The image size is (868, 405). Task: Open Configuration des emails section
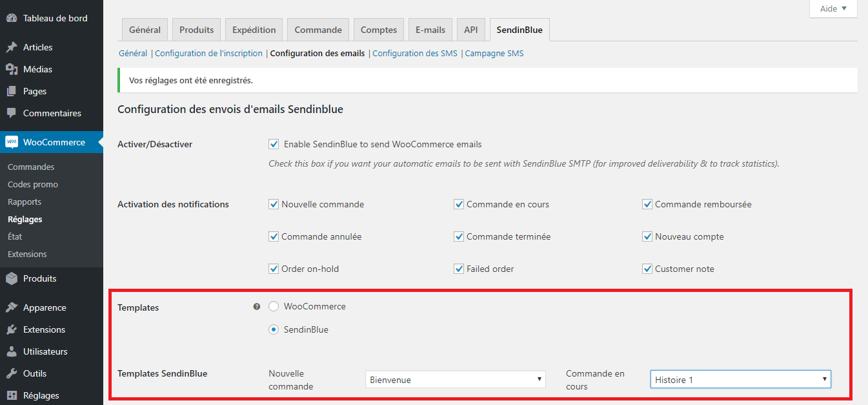(x=318, y=54)
